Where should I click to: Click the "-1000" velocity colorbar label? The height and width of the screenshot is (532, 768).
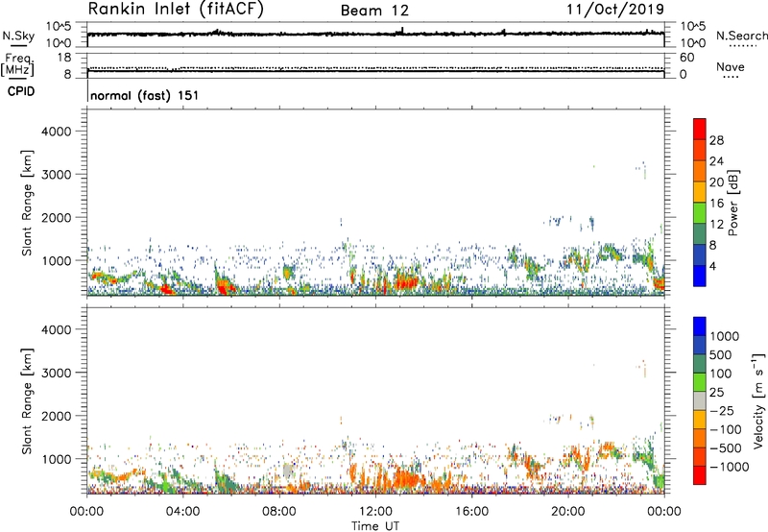[x=729, y=467]
